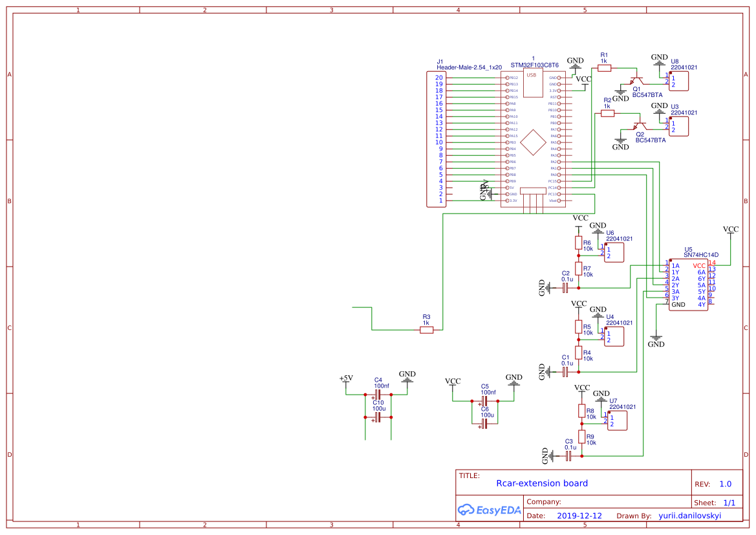The height and width of the screenshot is (535, 756).
Task: Select the U4 22041021 connector box
Action: click(x=614, y=336)
